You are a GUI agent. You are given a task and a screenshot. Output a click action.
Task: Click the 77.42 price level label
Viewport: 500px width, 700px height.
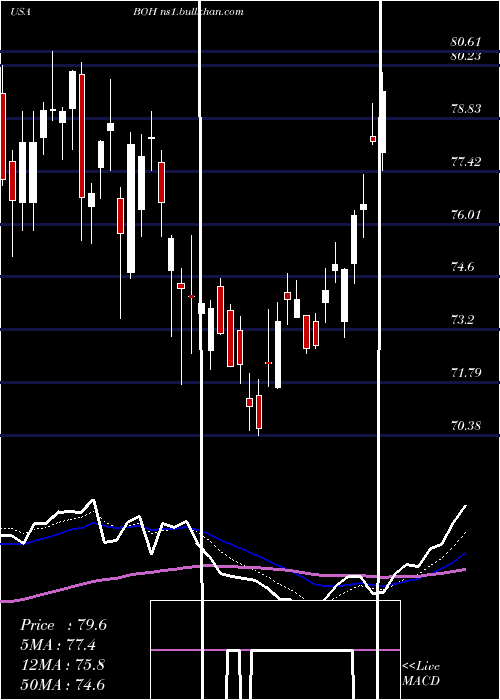pos(466,162)
